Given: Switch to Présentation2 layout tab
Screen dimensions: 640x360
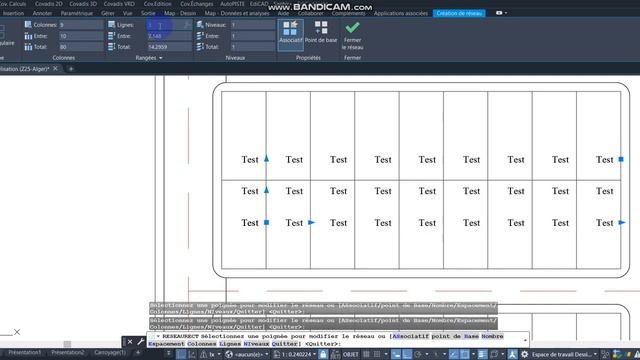Looking at the screenshot, I should pos(68,352).
